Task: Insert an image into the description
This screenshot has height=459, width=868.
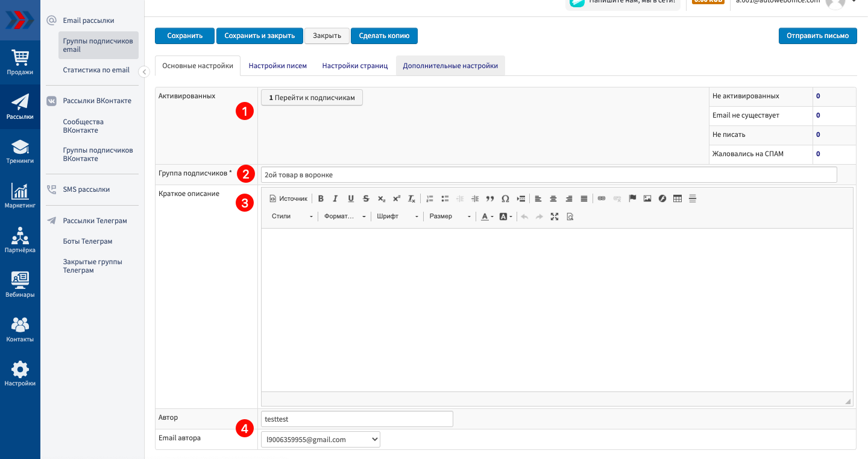Action: coord(647,198)
